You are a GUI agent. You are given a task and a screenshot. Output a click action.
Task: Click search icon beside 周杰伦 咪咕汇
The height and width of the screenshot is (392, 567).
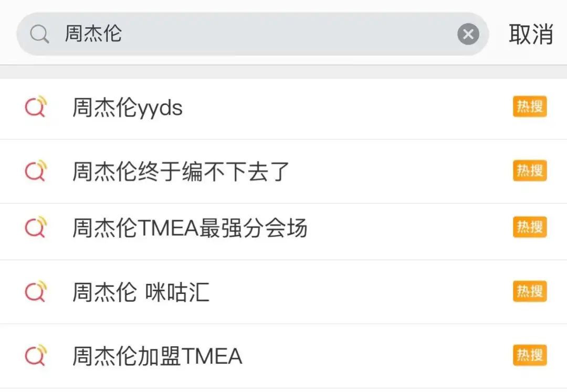pos(36,292)
